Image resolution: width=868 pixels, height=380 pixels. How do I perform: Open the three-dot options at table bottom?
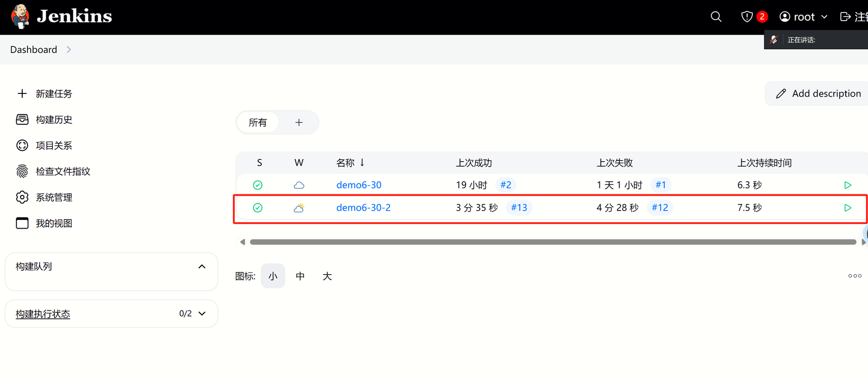(855, 276)
